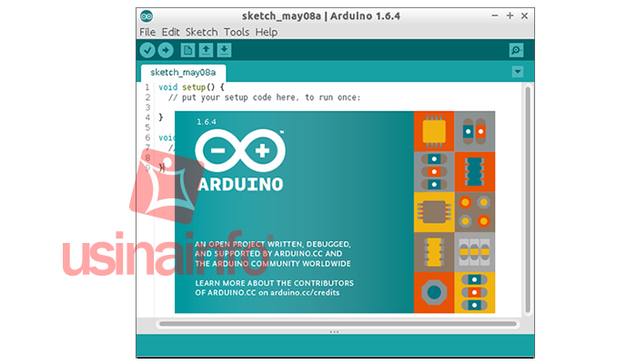Click the horizontal scrollbar below the editor

pyautogui.click(x=338, y=324)
